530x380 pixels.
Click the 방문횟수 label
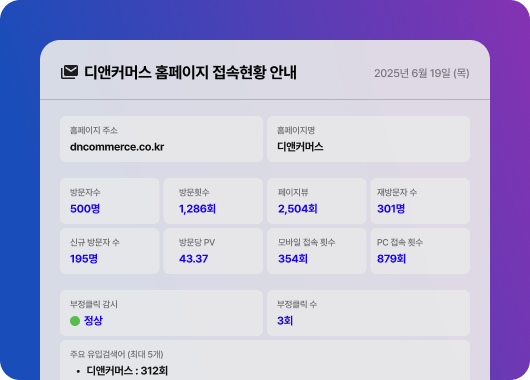[194, 192]
